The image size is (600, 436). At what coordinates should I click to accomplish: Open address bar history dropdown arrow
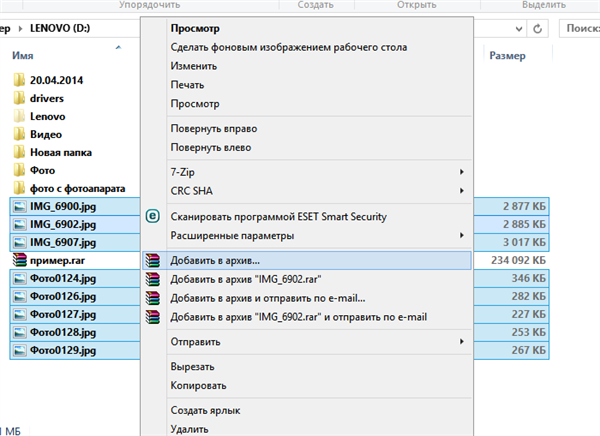click(518, 29)
